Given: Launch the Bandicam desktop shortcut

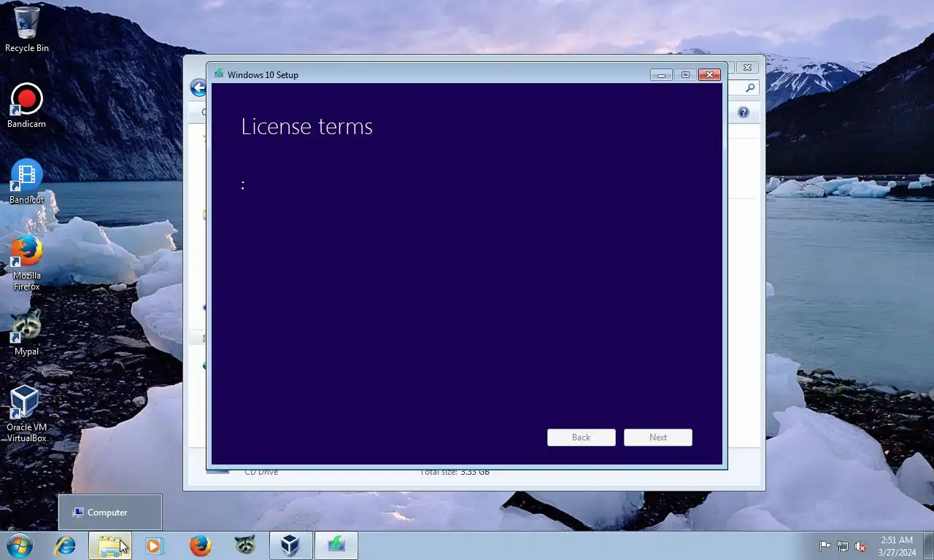Looking at the screenshot, I should (x=27, y=106).
